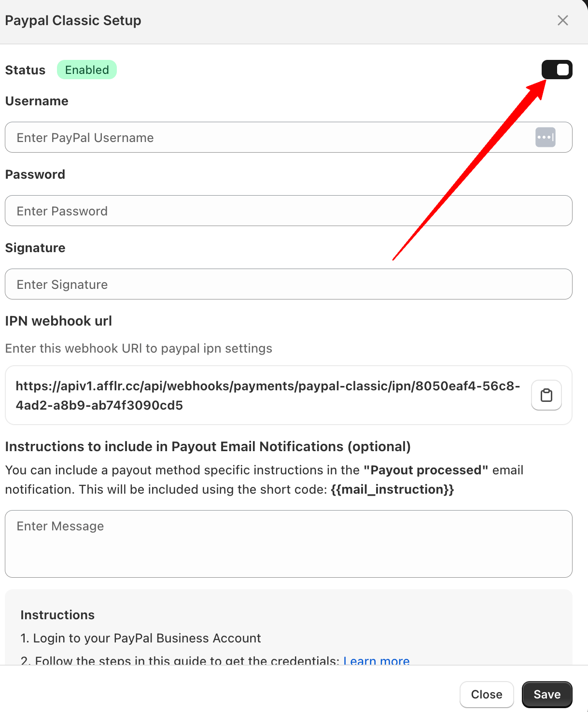Click the Paypal Classic Setup title

click(x=73, y=21)
